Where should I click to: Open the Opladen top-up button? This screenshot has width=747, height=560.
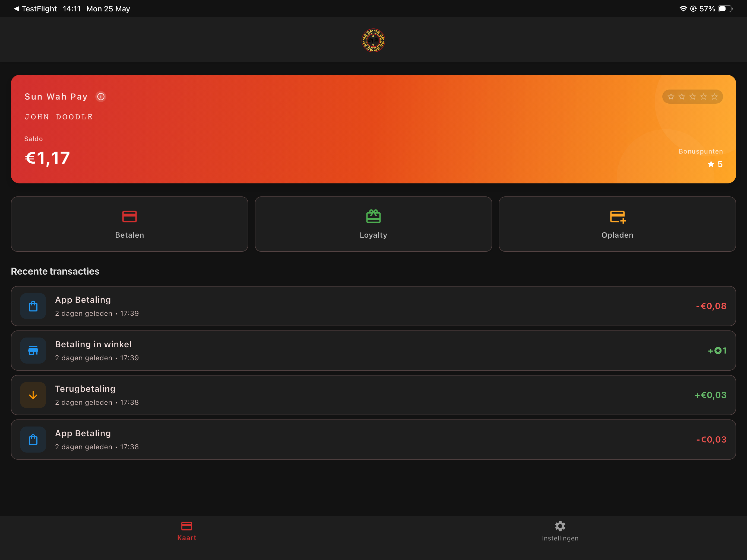point(617,224)
